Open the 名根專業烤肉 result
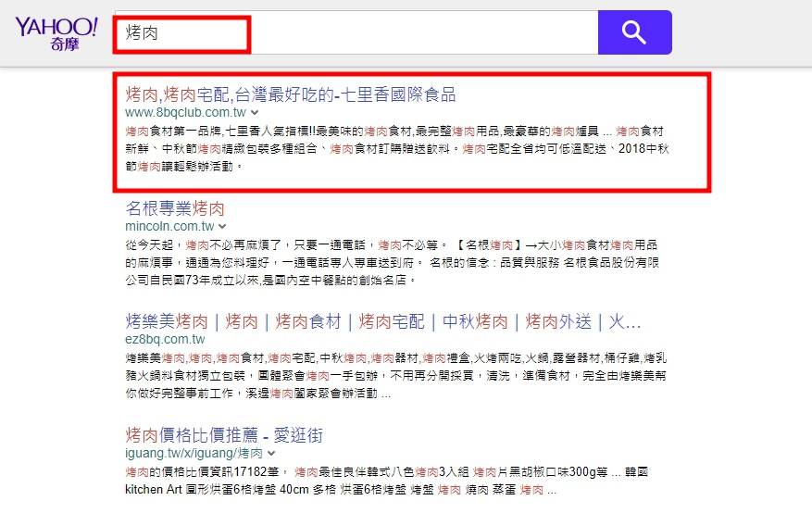 pos(175,208)
